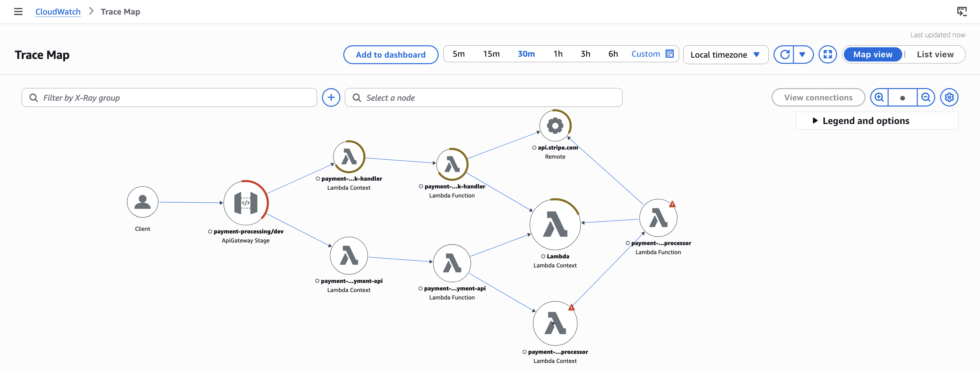Go to CloudWatch breadcrumb link
The width and height of the screenshot is (980, 372).
[x=58, y=12]
